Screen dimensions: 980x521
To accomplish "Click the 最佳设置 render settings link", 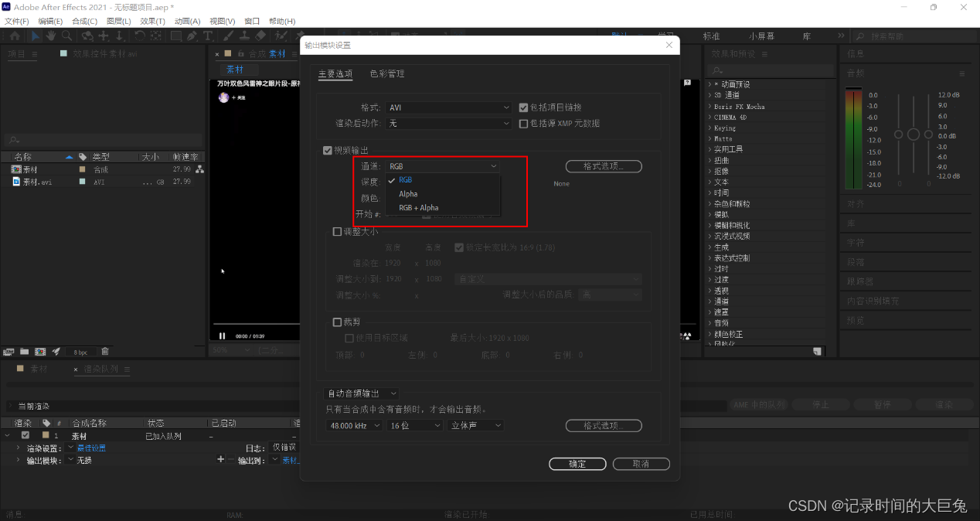I will [91, 448].
